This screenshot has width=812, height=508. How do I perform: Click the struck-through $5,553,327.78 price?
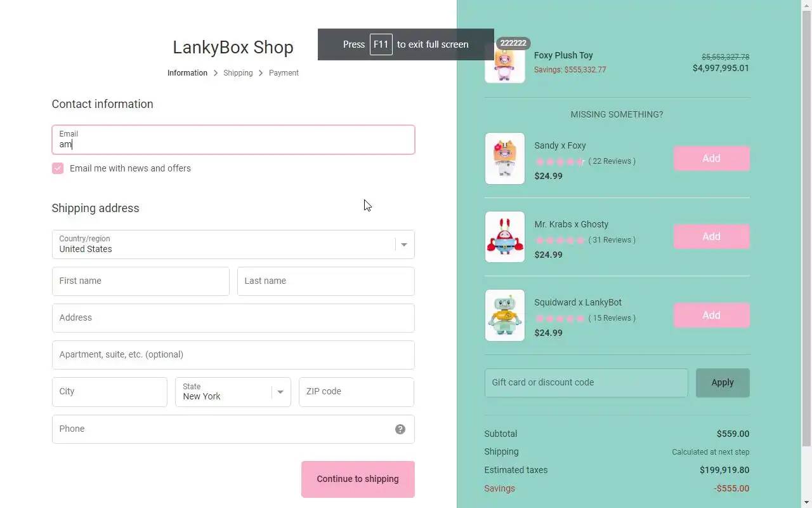coord(726,57)
